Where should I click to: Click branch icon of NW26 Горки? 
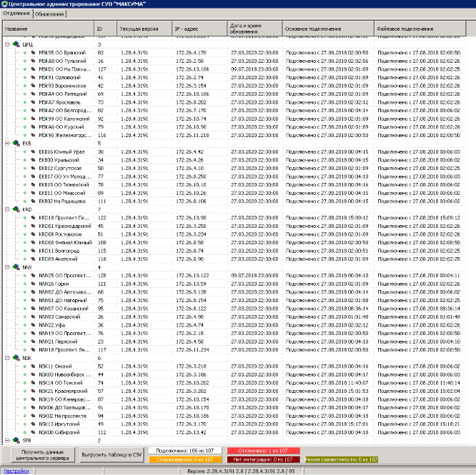point(33,284)
